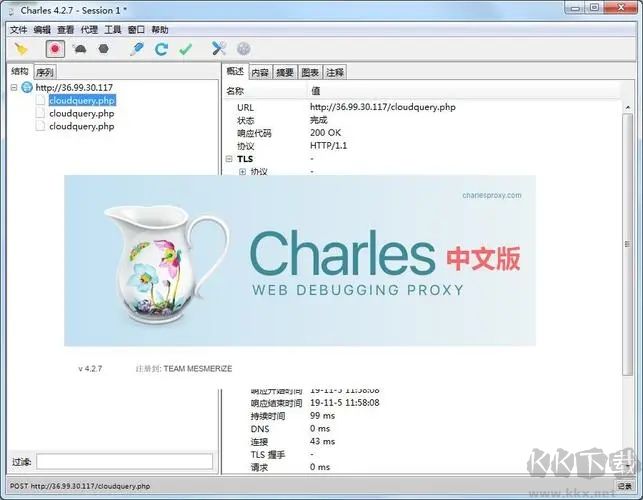Select the 注释 tab
Viewport: 643px width, 500px height.
coord(335,72)
